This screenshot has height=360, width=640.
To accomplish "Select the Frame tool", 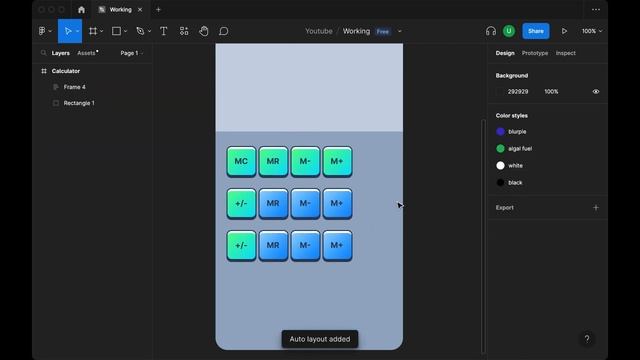I will coord(93,31).
